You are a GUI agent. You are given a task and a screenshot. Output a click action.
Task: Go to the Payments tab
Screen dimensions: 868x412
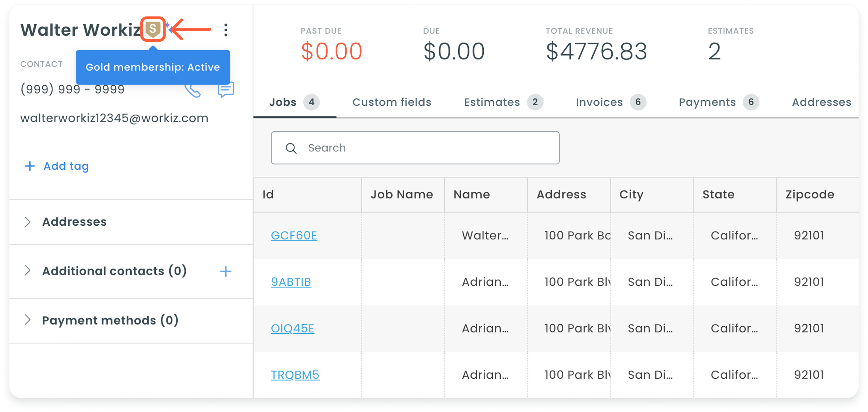pos(719,102)
